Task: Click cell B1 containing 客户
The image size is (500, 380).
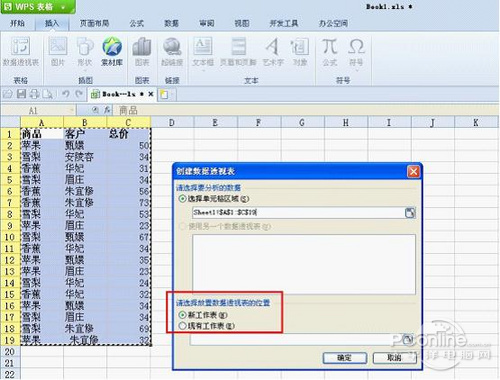Action: pyautogui.click(x=85, y=134)
